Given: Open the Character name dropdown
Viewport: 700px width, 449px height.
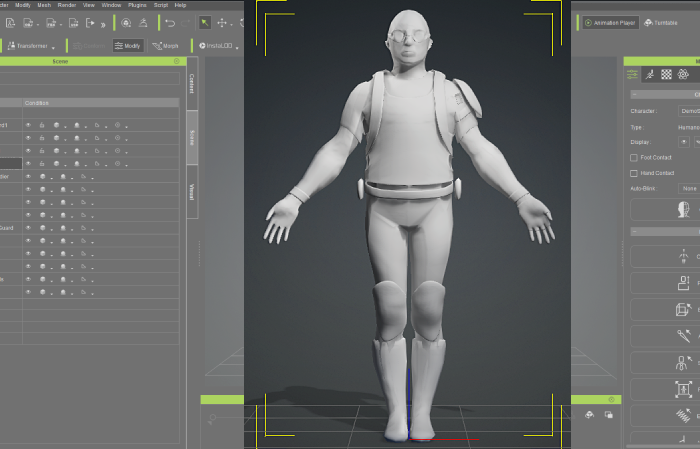Looking at the screenshot, I should [x=689, y=111].
